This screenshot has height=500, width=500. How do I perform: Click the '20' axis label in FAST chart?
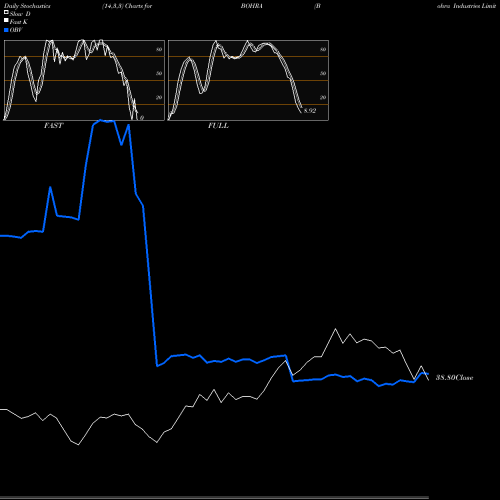click(x=159, y=97)
